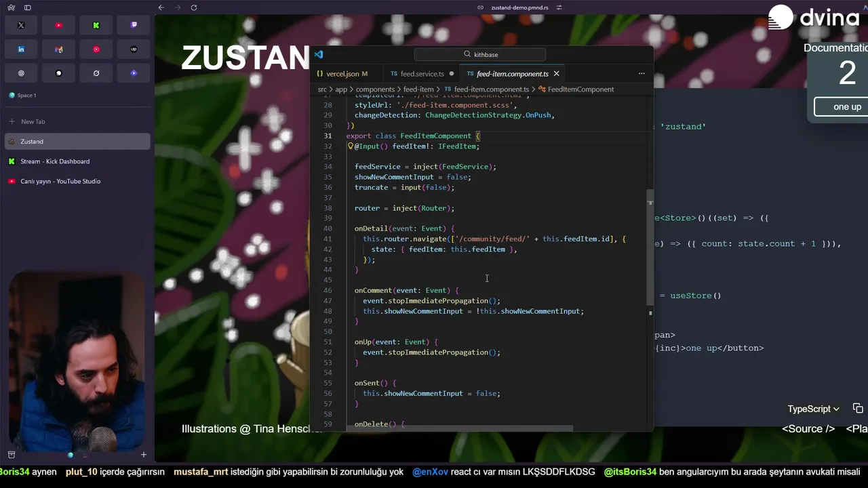Reload the page with refresh icon

point(194,7)
